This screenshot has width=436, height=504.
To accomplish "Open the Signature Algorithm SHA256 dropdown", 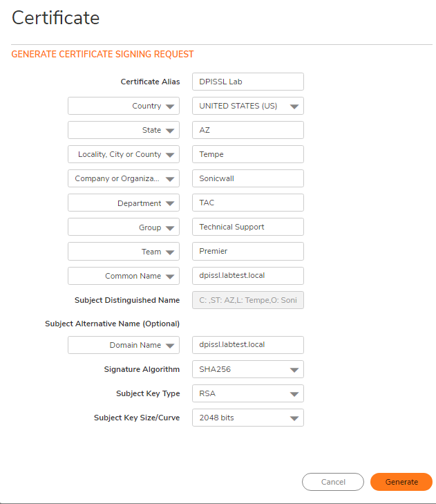I will tap(247, 369).
